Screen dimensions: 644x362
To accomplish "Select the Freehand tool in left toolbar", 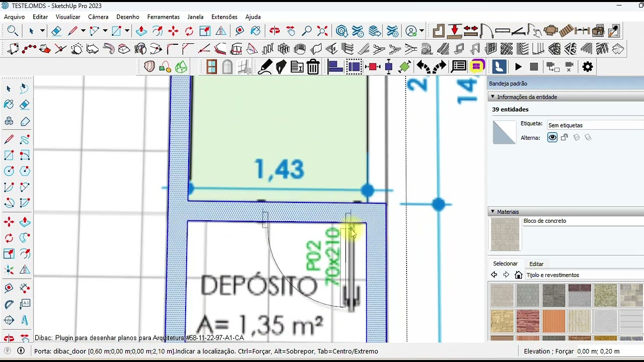I will click(25, 139).
